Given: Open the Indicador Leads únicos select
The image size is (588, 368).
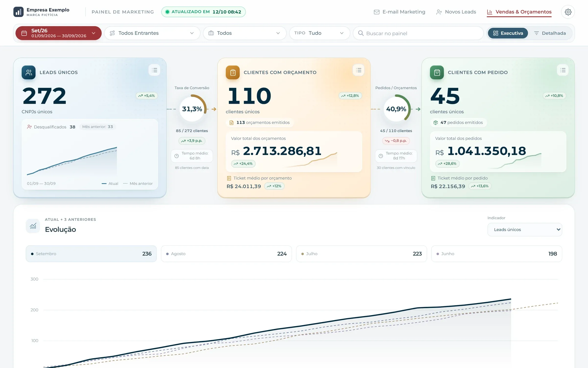Looking at the screenshot, I should (x=525, y=230).
